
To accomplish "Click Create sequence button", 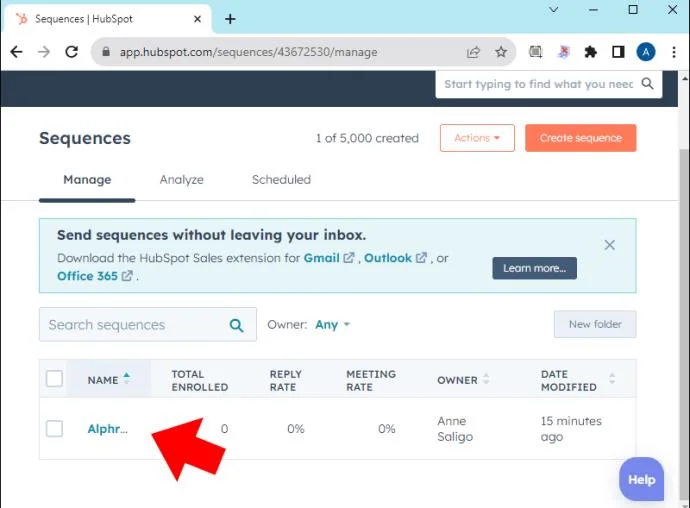I will [580, 138].
